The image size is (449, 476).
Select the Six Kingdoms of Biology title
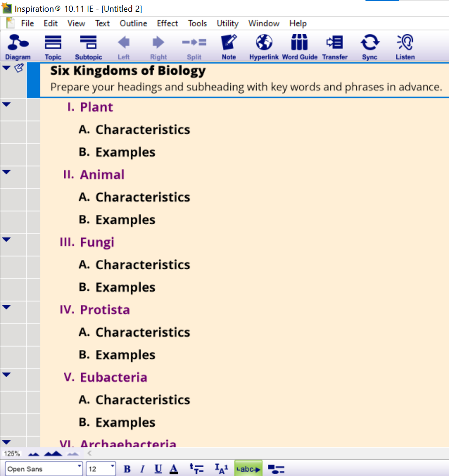(128, 71)
